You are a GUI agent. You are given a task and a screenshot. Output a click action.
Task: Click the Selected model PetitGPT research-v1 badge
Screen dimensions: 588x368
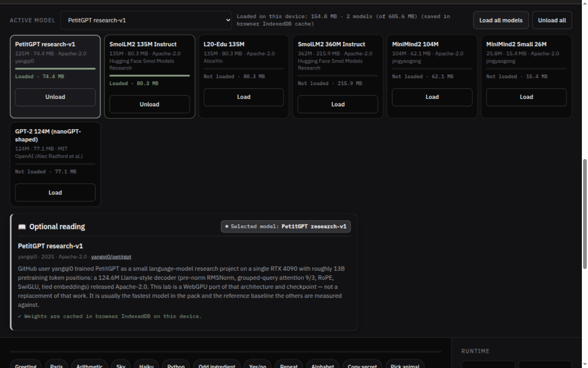click(286, 227)
